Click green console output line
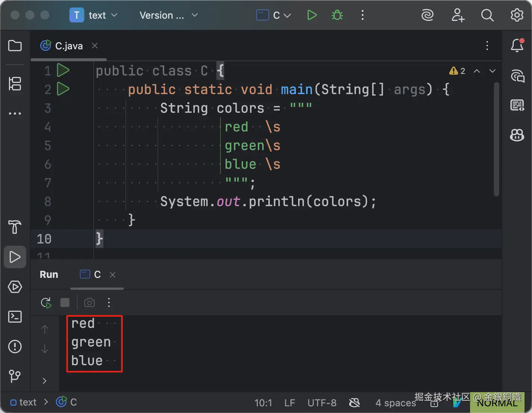The width and height of the screenshot is (532, 413). [91, 342]
